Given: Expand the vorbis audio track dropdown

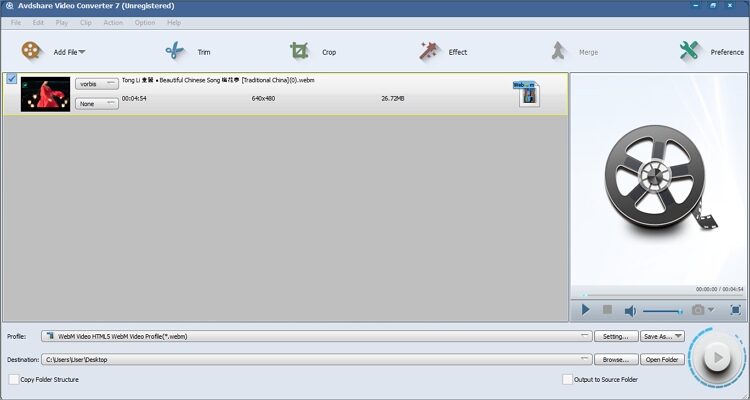Looking at the screenshot, I should (x=97, y=84).
